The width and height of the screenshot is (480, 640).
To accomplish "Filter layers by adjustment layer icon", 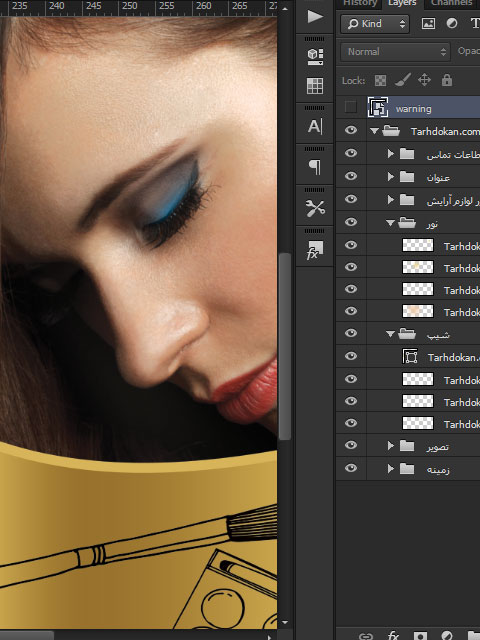I will pyautogui.click(x=451, y=24).
